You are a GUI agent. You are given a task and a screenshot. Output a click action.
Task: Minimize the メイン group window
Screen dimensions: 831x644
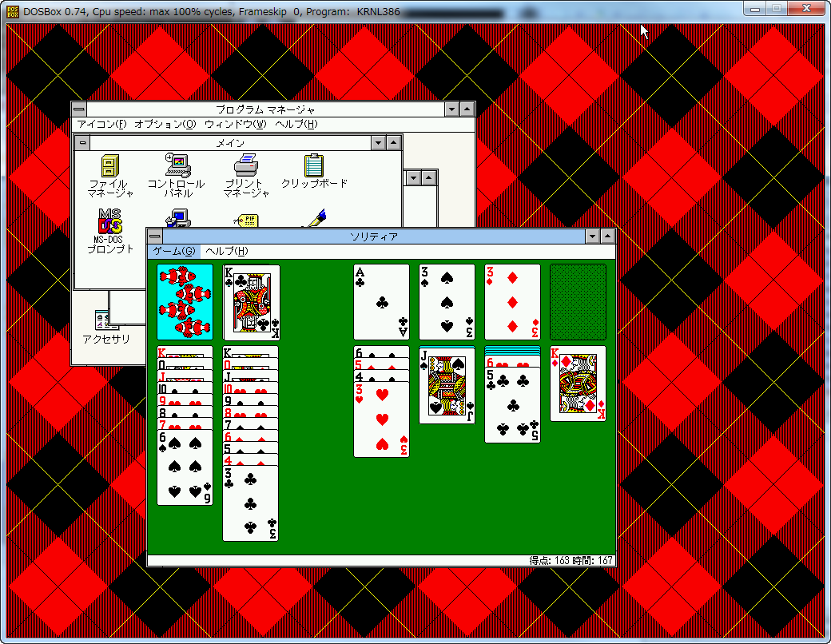(378, 142)
